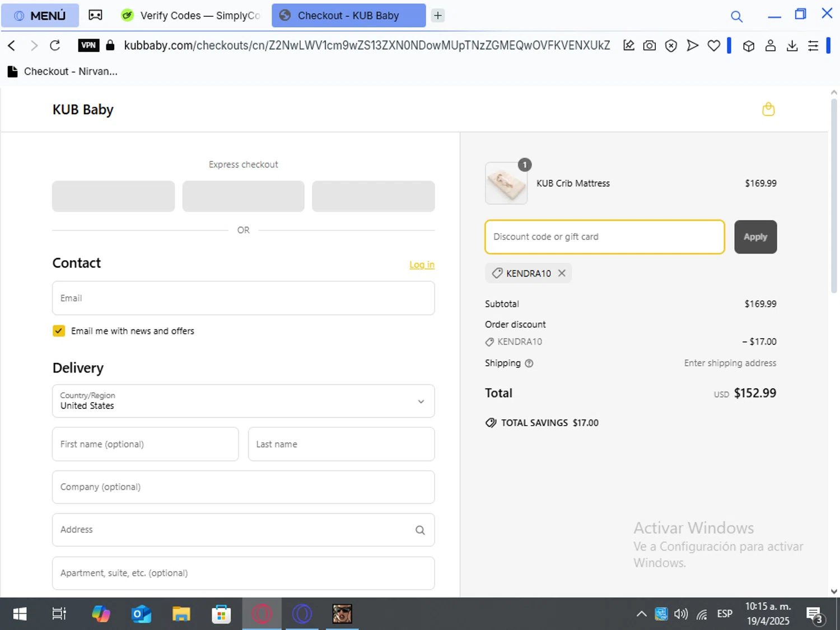Click the $152.99 total amount

(x=755, y=393)
